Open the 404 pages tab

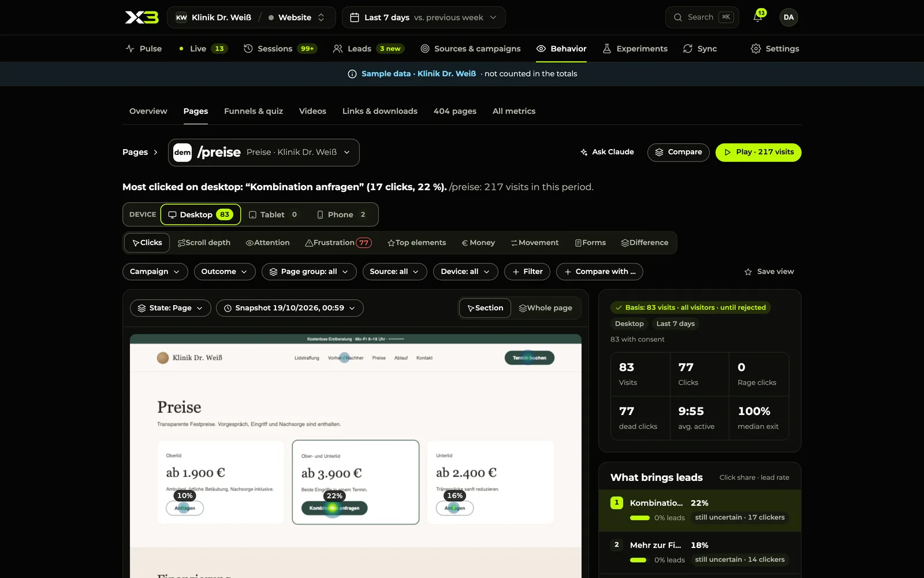(455, 111)
